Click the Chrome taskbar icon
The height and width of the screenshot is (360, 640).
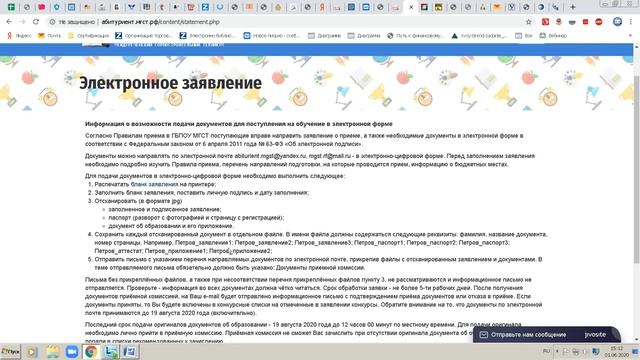(91, 352)
